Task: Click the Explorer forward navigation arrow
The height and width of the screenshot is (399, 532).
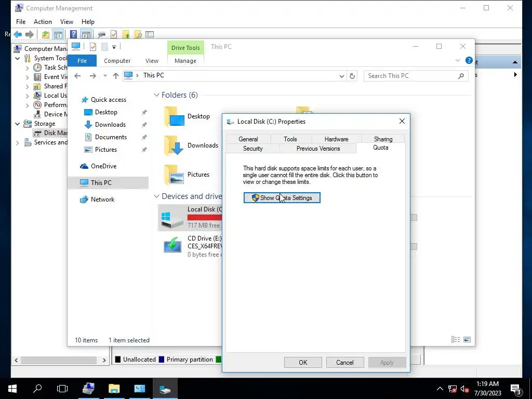Action: (92, 76)
